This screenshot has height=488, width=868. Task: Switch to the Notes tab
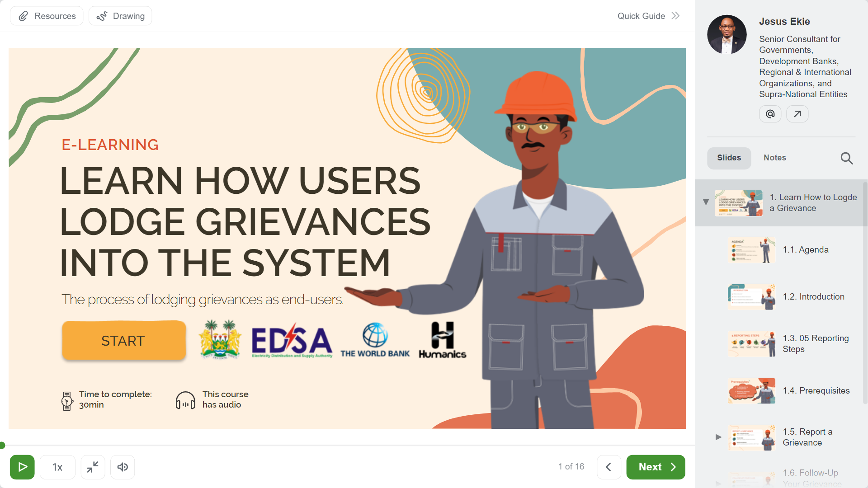click(x=775, y=158)
